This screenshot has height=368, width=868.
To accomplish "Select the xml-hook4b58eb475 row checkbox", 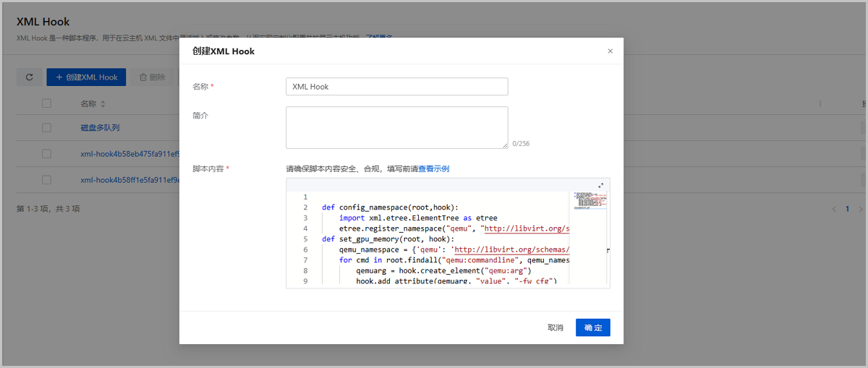I will coord(46,154).
